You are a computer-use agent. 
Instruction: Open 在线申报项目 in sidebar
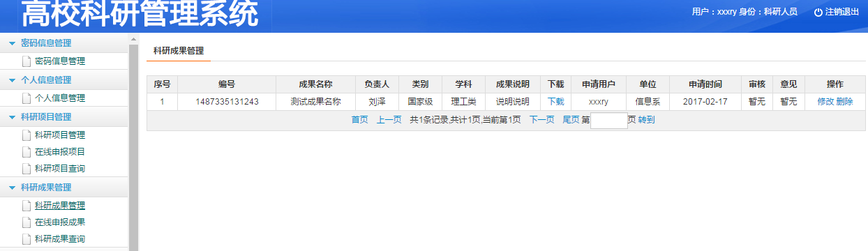(x=60, y=152)
